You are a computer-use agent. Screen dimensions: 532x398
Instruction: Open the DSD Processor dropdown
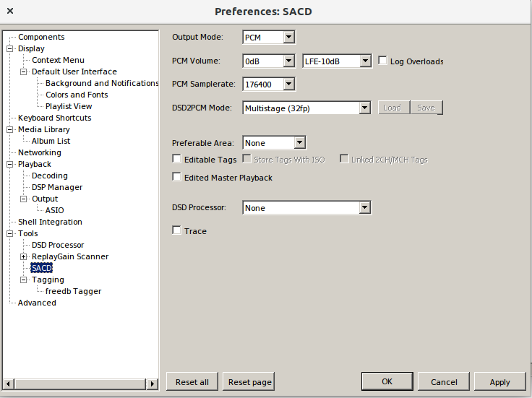pos(365,207)
